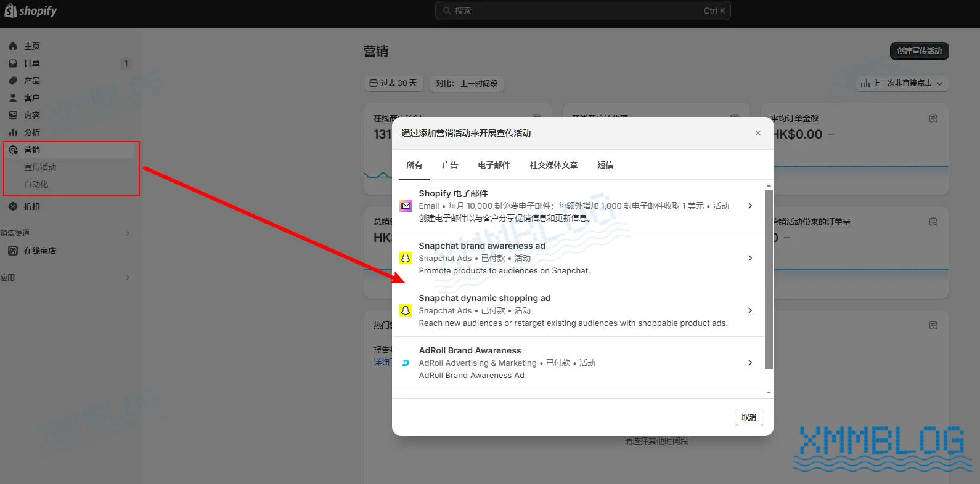This screenshot has height=484, width=980.
Task: Open 内容 content icon
Action: (13, 115)
